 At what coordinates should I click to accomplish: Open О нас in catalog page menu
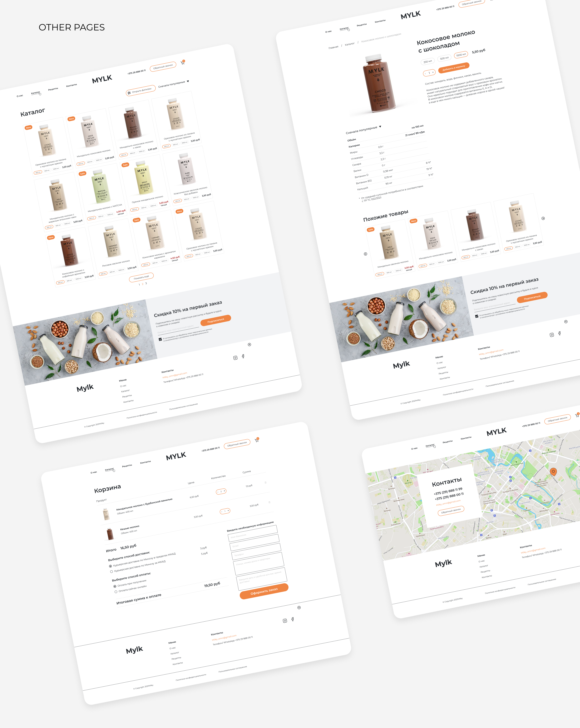pyautogui.click(x=20, y=96)
